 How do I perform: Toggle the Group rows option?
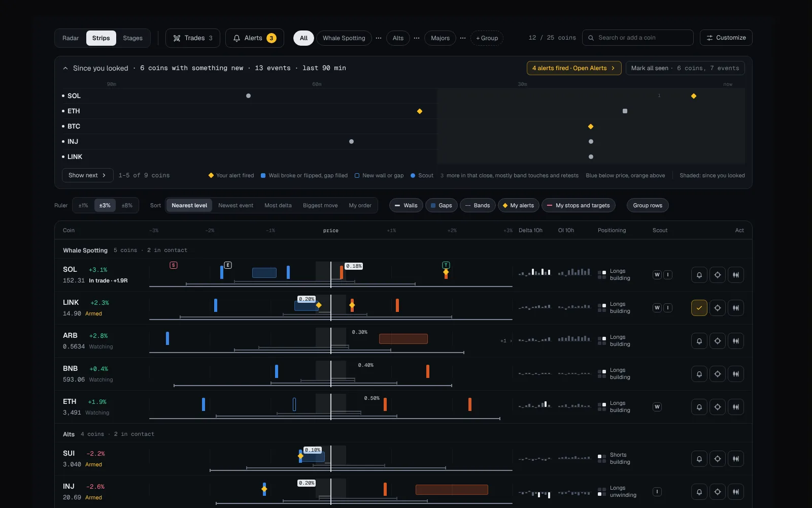click(648, 205)
